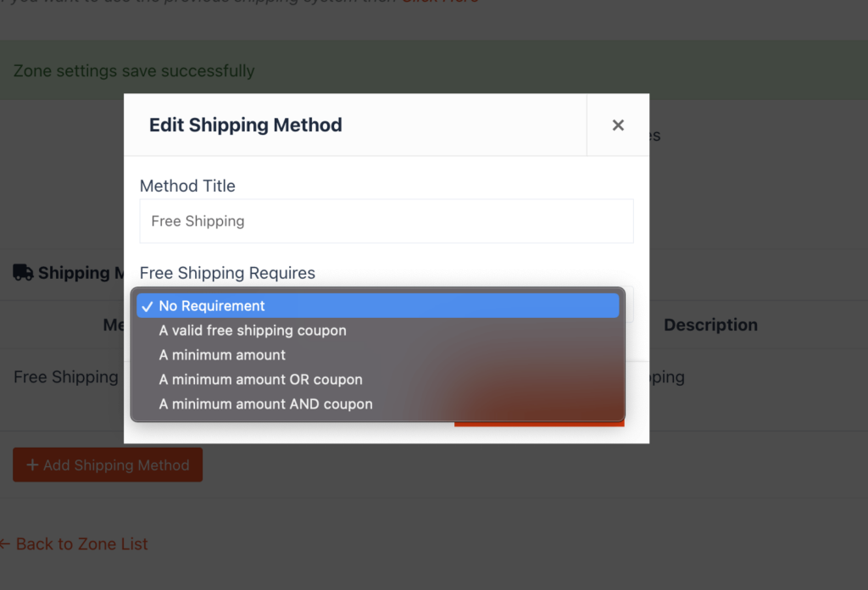Pick A minimum amount OR coupon
The height and width of the screenshot is (590, 868).
pos(260,380)
